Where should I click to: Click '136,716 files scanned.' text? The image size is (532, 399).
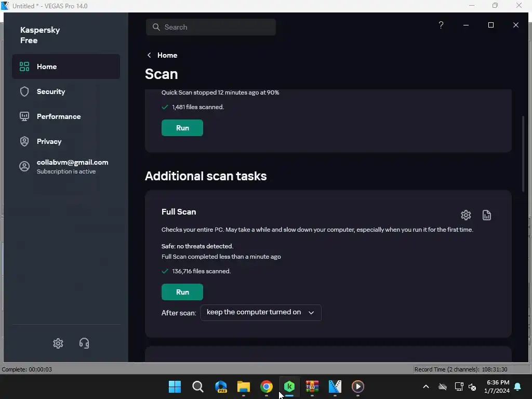tap(202, 271)
